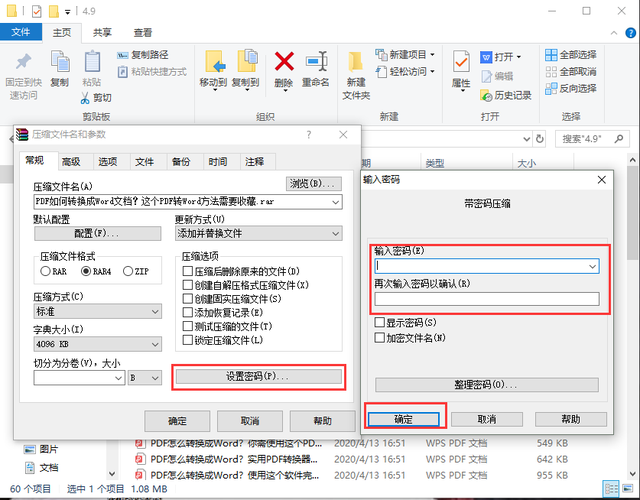Open the Move to folder icon
640x500 pixels.
215,62
